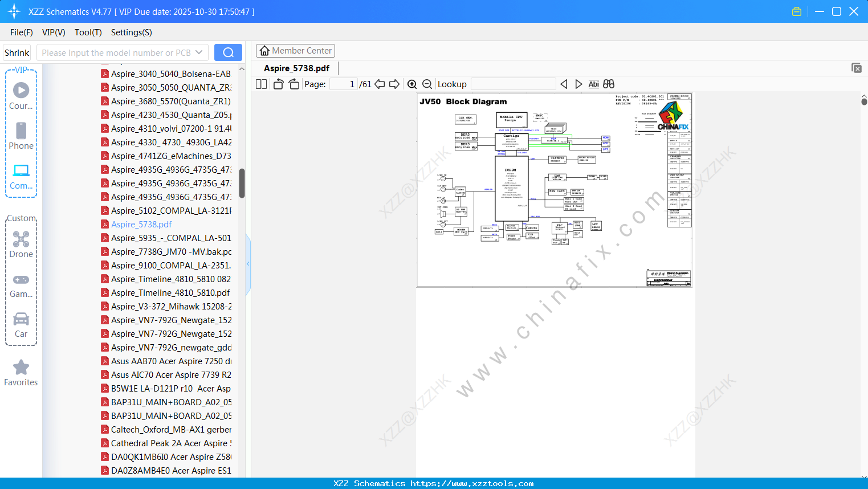Image resolution: width=868 pixels, height=489 pixels.
Task: Open Caltech_Oxford_MB-AX1 gerber file
Action: (166, 429)
